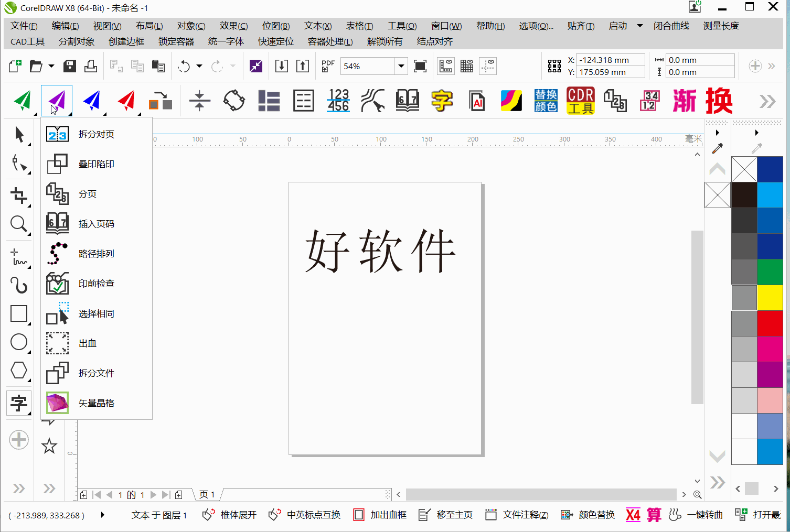Open the left color palette flyout arrow
This screenshot has height=532, width=790.
(717, 133)
